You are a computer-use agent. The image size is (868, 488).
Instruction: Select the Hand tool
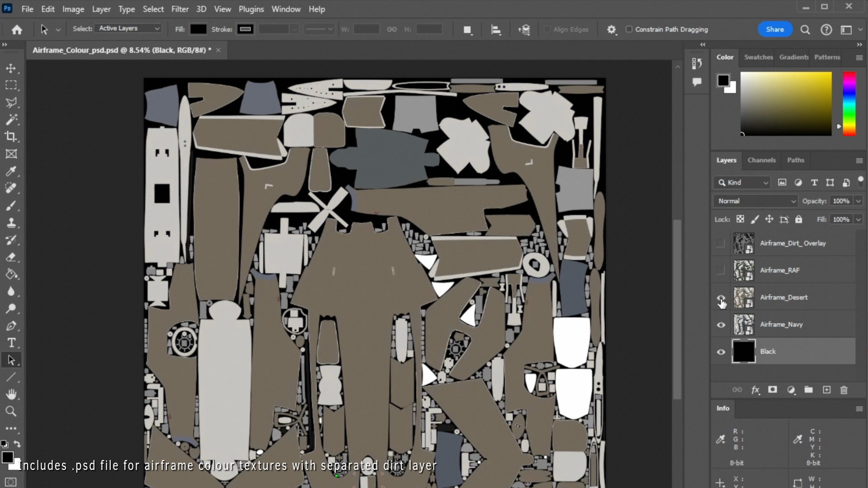point(11,394)
